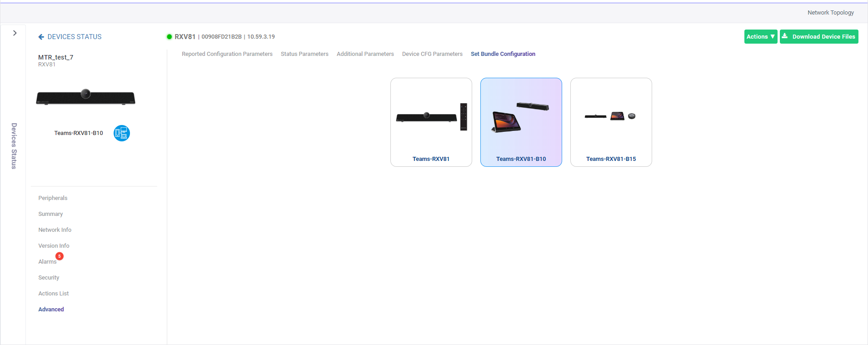
Task: Switch to Additional Parameters tab
Action: [365, 54]
